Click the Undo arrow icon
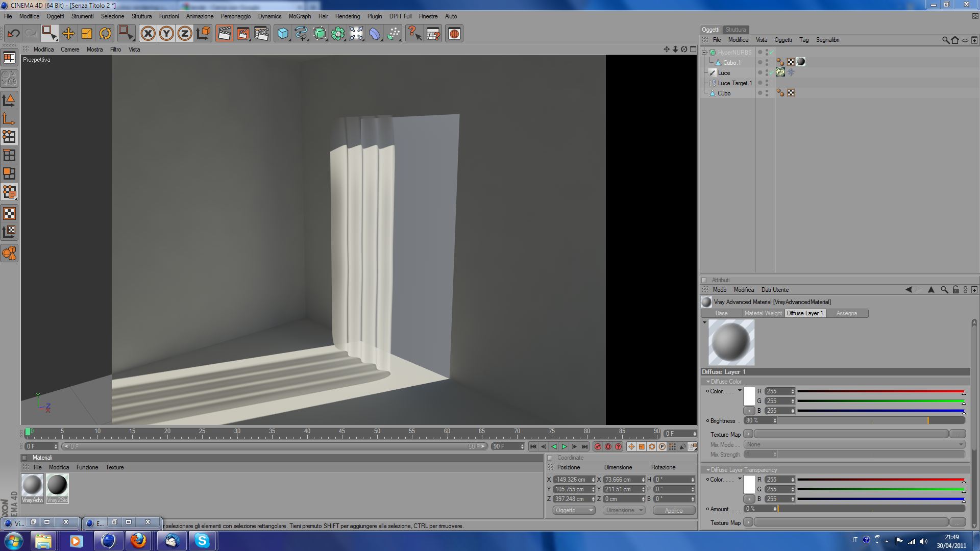The image size is (980, 551). 13,34
